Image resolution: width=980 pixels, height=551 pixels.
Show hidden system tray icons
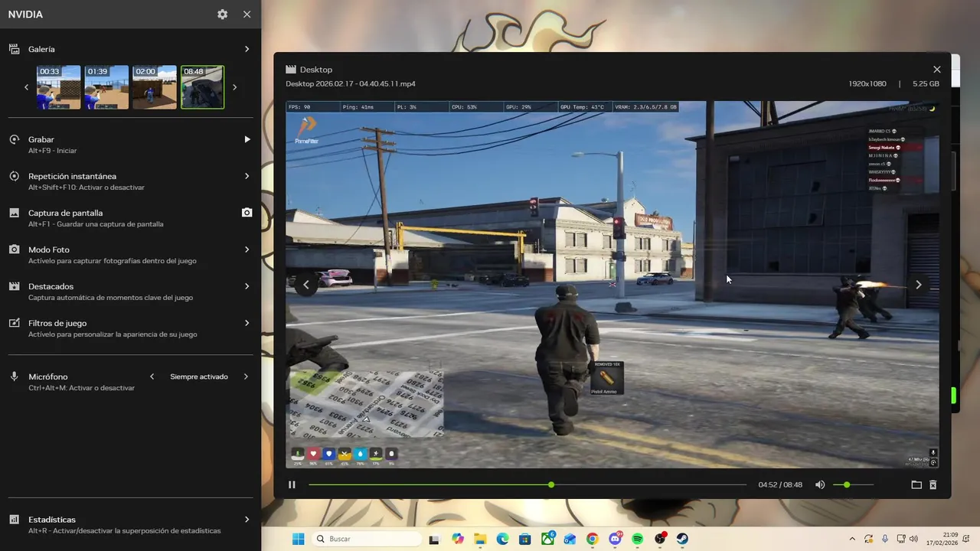click(x=852, y=539)
